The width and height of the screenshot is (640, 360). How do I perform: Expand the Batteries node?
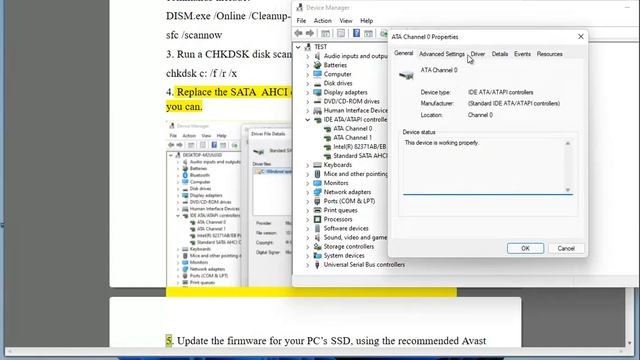[x=308, y=65]
